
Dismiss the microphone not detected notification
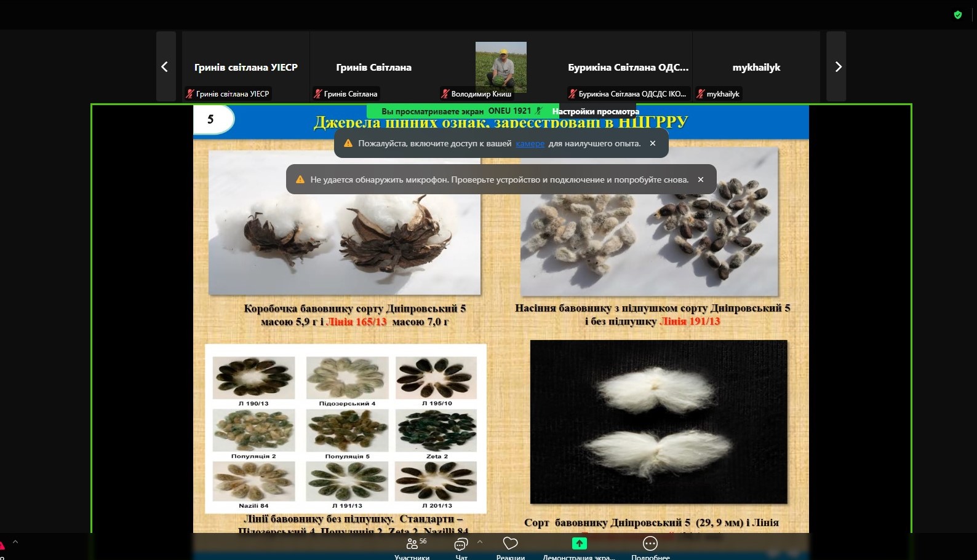701,179
